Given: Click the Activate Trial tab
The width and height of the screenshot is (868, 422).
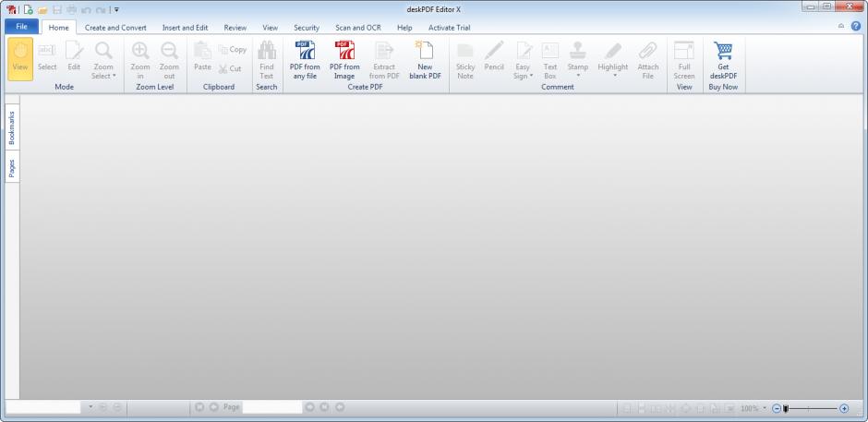Looking at the screenshot, I should coord(450,27).
